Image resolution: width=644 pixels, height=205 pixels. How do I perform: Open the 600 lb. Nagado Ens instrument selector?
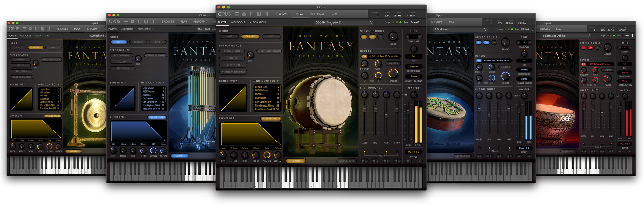coord(344,22)
